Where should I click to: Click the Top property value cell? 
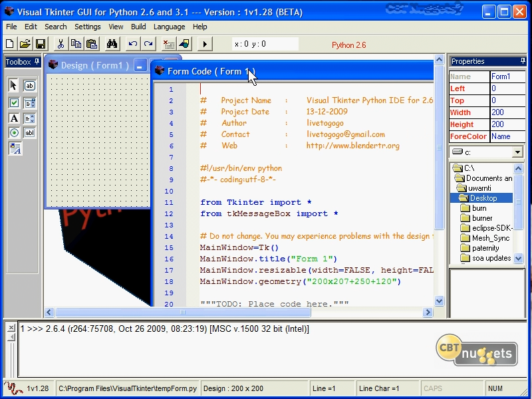[508, 100]
